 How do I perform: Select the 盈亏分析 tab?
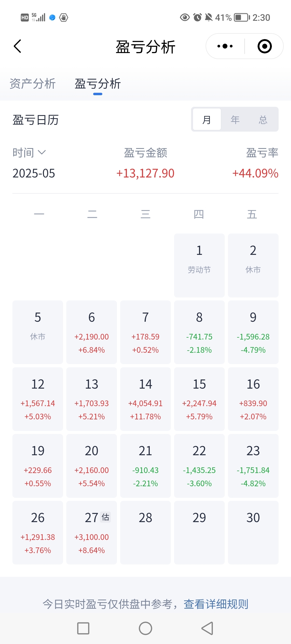98,84
